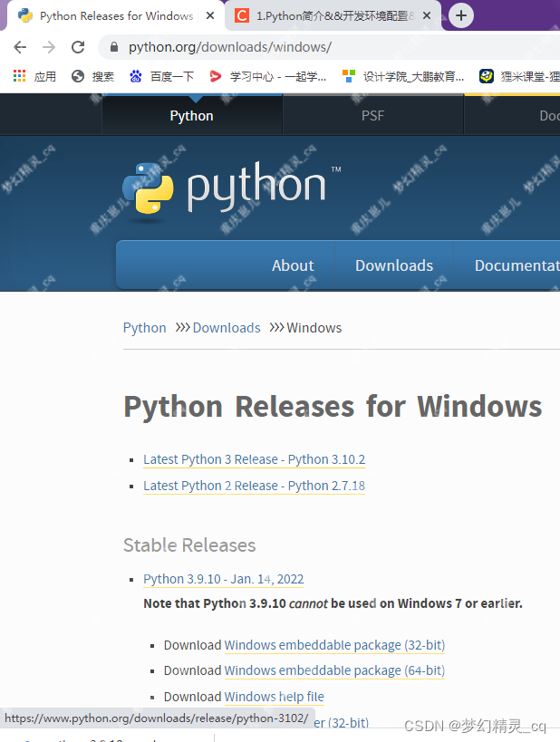560x742 pixels.
Task: Reload the page with the refresh icon
Action: pyautogui.click(x=78, y=47)
